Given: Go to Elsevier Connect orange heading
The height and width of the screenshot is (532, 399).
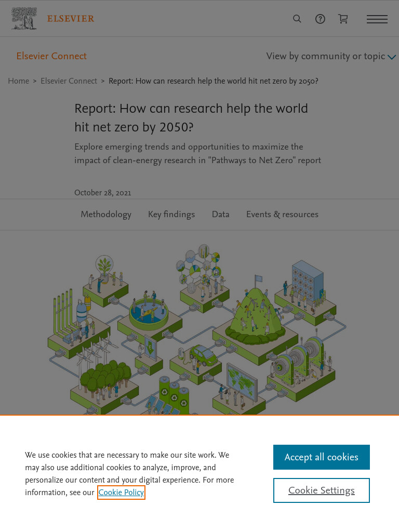Looking at the screenshot, I should [x=51, y=56].
